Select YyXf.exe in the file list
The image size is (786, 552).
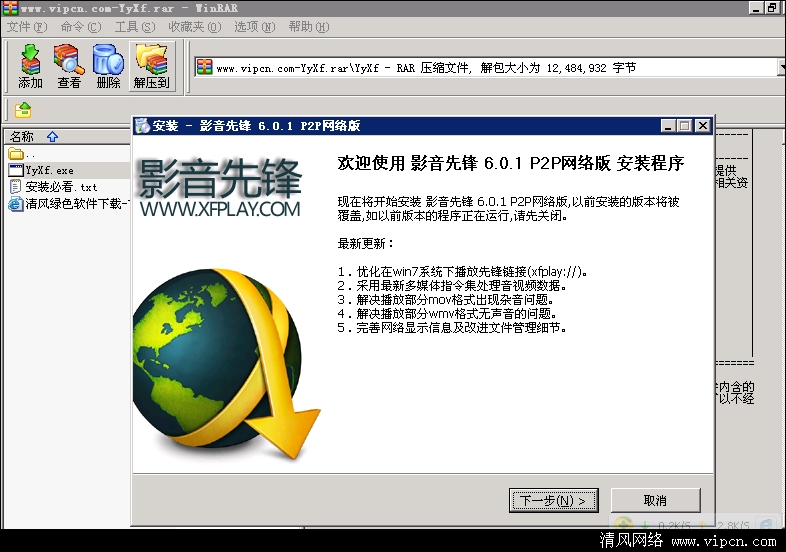(68, 170)
